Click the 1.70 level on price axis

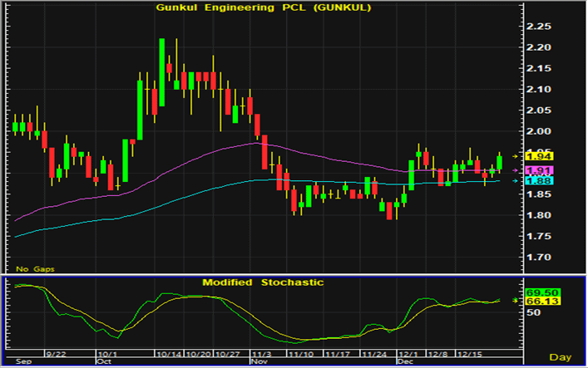pyautogui.click(x=541, y=258)
